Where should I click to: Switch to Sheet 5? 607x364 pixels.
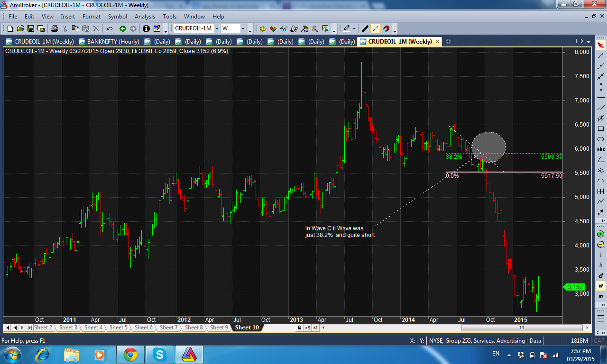(x=118, y=327)
